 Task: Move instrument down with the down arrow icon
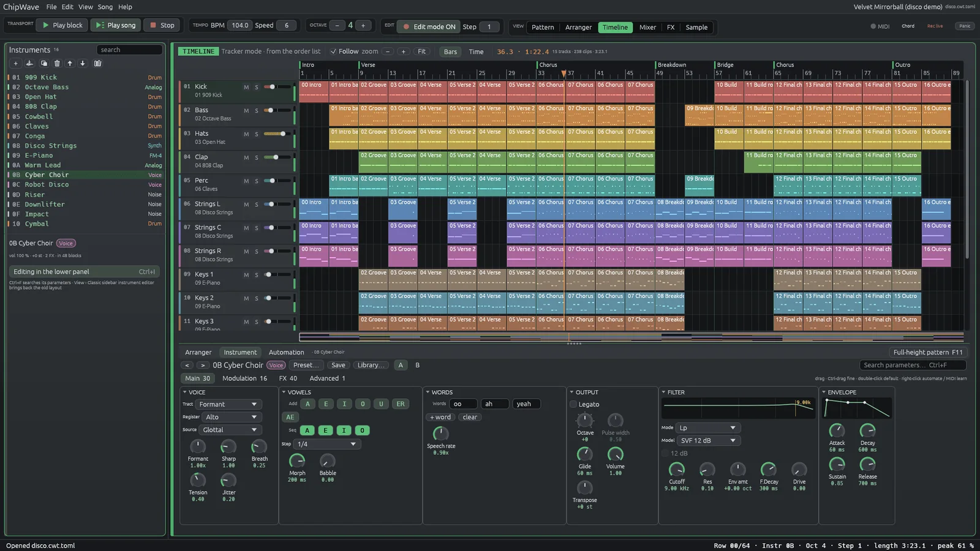(83, 63)
